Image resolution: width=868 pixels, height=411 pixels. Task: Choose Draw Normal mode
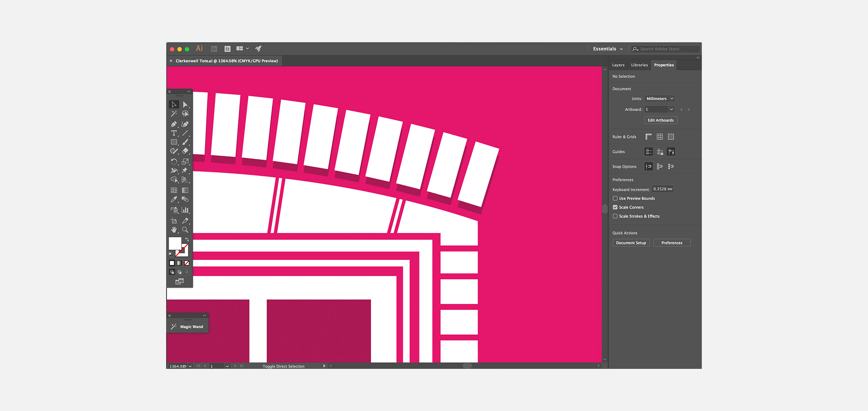[172, 272]
